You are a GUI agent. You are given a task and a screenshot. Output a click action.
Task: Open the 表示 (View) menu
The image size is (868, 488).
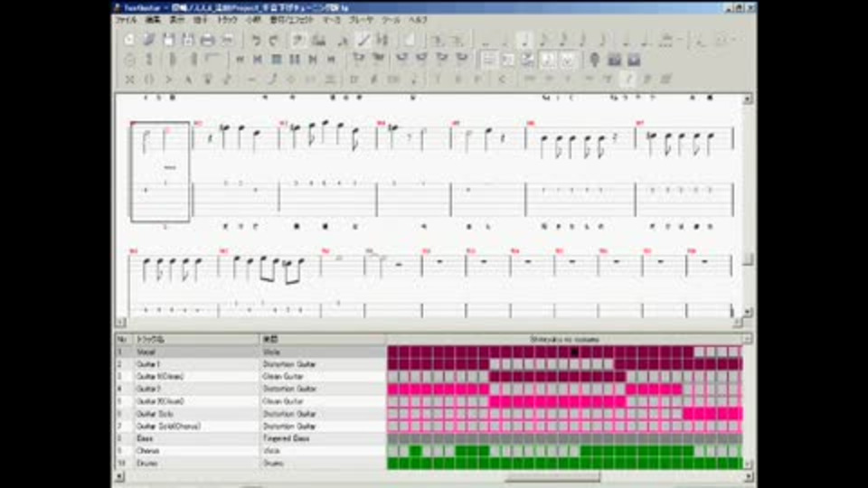coord(176,20)
